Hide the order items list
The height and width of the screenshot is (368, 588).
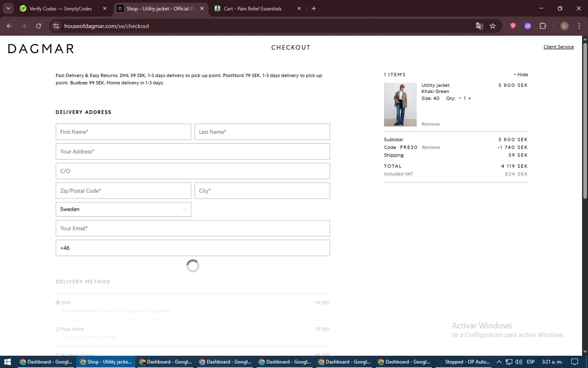(x=521, y=75)
